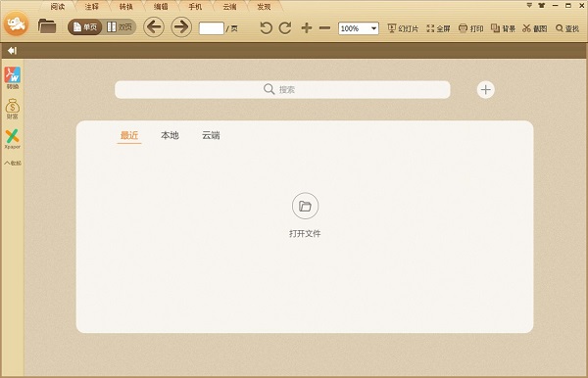The image size is (588, 378).
Task: Open the 手机 mobile tab
Action: (195, 7)
